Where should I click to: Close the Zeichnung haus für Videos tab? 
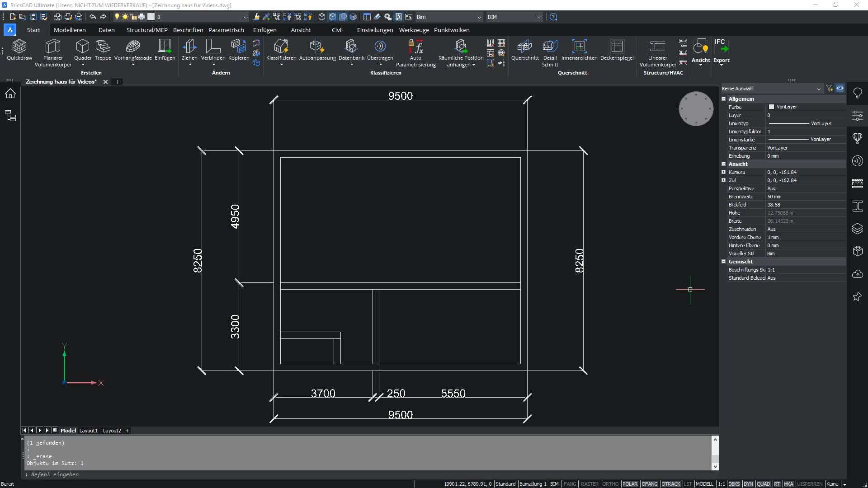(x=105, y=82)
